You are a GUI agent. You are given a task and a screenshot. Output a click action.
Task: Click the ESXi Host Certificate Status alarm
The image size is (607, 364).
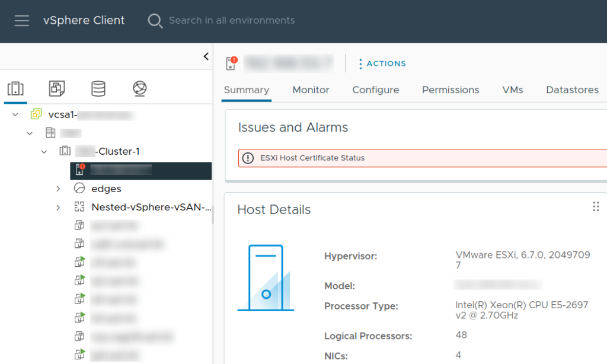312,158
